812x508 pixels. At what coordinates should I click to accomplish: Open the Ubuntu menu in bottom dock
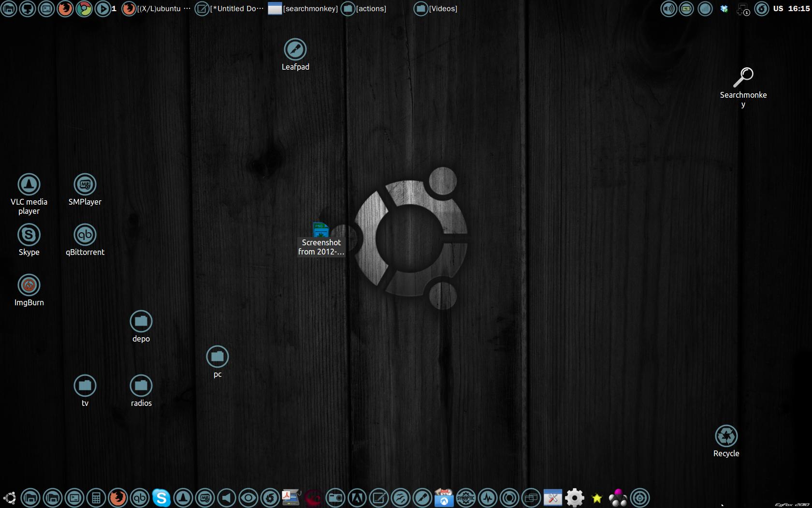[x=10, y=498]
